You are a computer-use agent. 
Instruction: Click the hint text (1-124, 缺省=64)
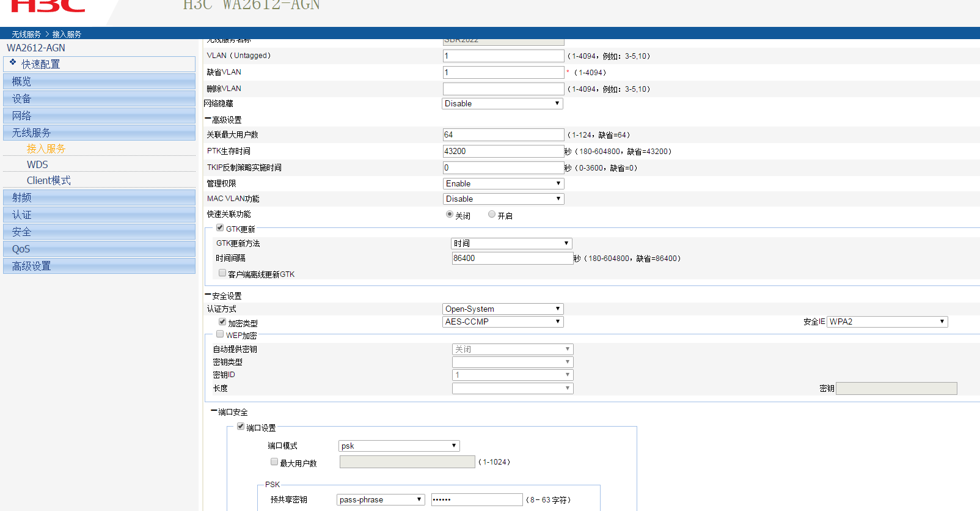(x=599, y=135)
